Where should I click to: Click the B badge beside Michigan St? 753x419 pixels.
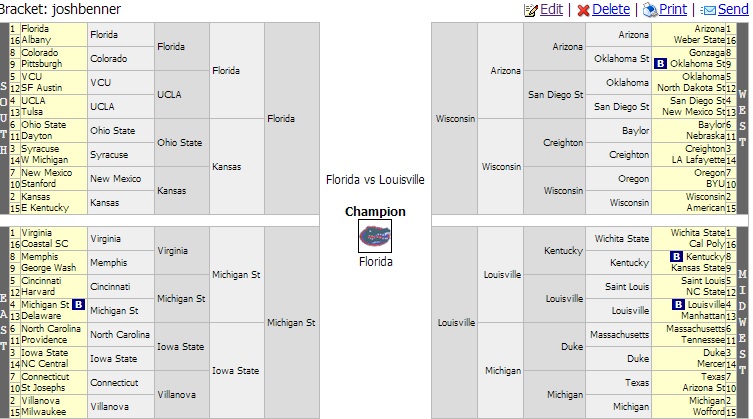pos(78,304)
